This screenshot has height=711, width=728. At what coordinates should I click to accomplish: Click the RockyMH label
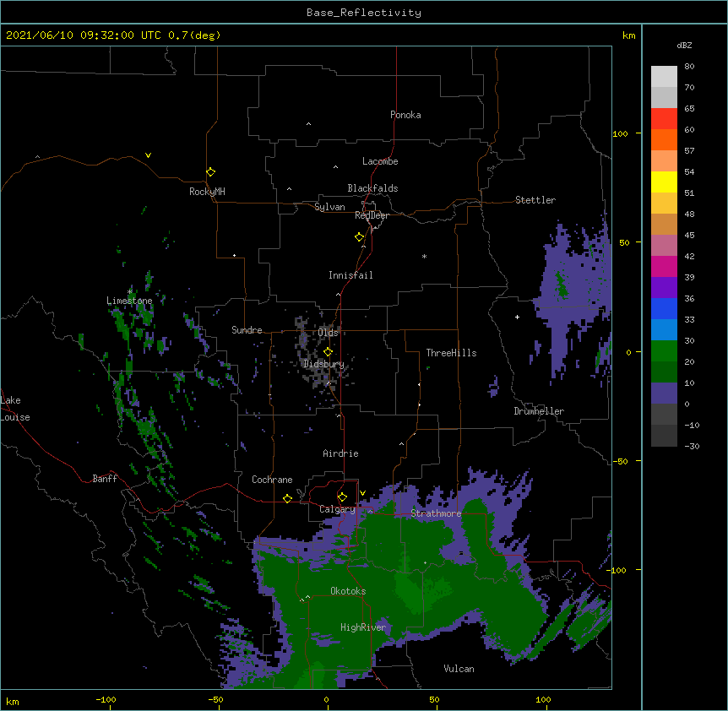coord(207,192)
